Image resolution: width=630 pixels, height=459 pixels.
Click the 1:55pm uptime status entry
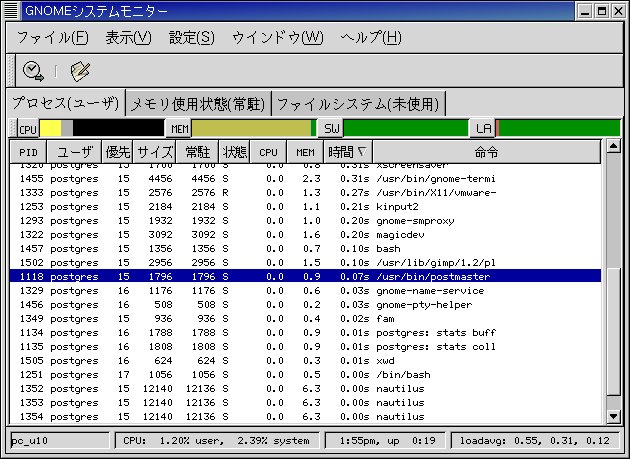[x=385, y=441]
